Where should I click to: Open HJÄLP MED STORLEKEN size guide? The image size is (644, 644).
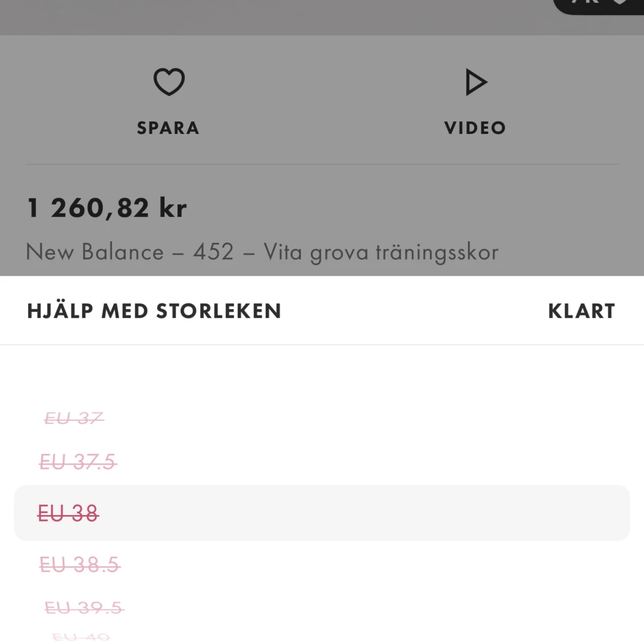pyautogui.click(x=154, y=311)
